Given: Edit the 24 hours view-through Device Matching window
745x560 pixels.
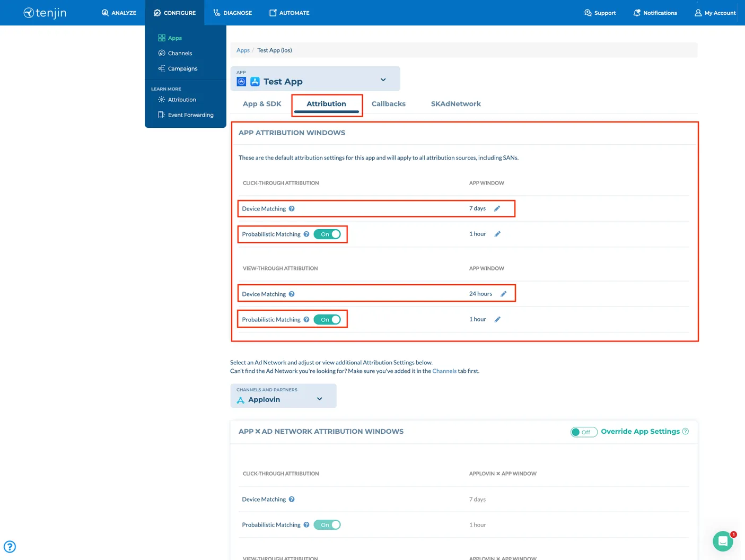Looking at the screenshot, I should click(504, 293).
